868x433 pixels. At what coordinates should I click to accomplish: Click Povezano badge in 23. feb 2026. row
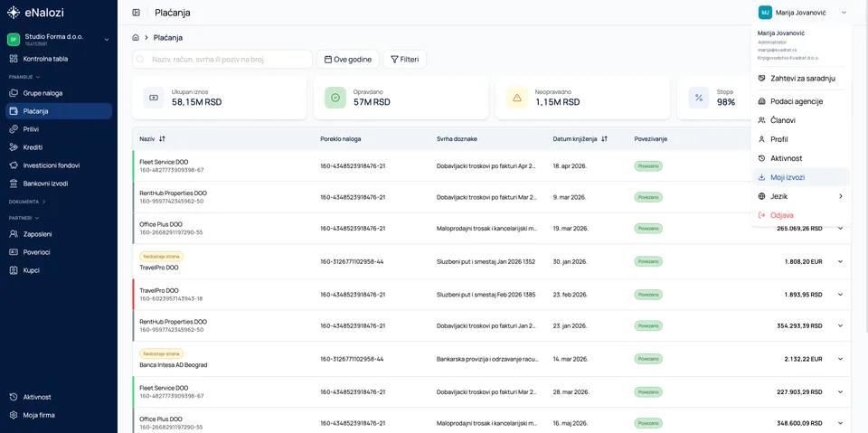[648, 295]
